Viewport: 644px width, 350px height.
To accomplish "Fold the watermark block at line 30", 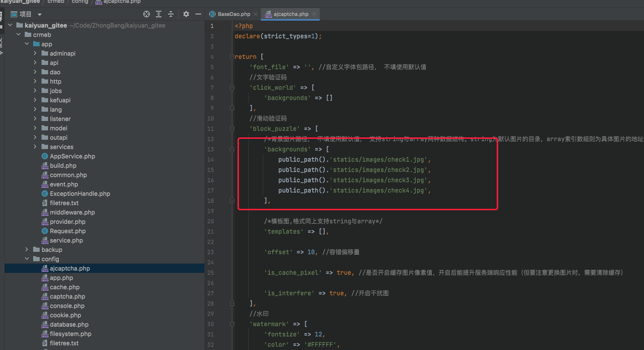I will [x=231, y=324].
